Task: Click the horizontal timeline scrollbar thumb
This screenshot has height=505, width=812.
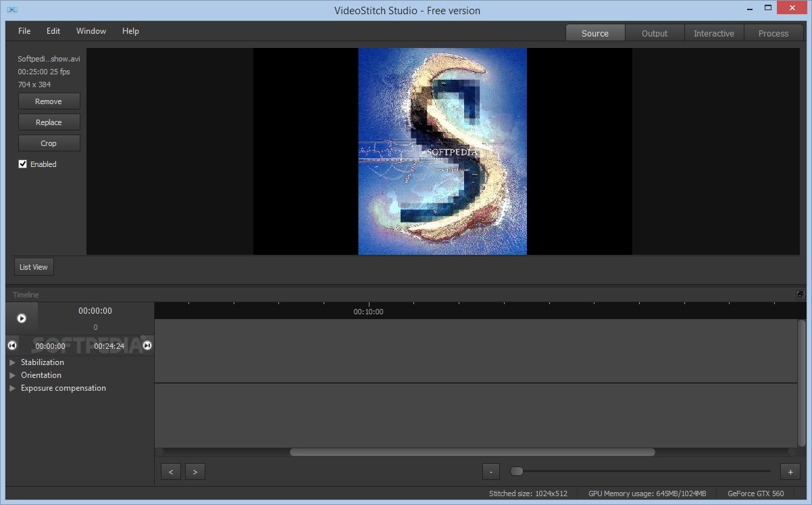Action: pyautogui.click(x=472, y=452)
